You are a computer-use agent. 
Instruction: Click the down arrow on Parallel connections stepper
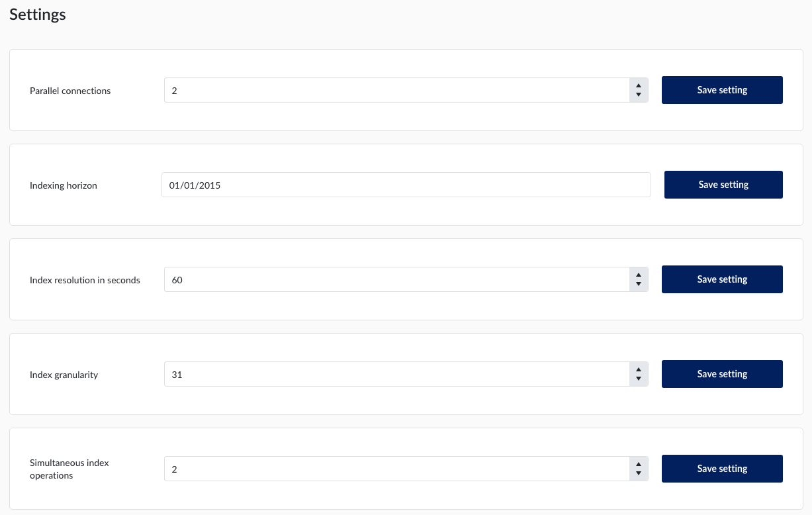638,94
